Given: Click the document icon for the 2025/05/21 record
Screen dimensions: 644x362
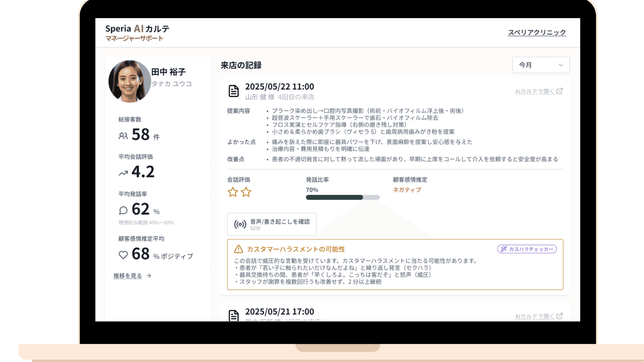Looking at the screenshot, I should coord(233,315).
